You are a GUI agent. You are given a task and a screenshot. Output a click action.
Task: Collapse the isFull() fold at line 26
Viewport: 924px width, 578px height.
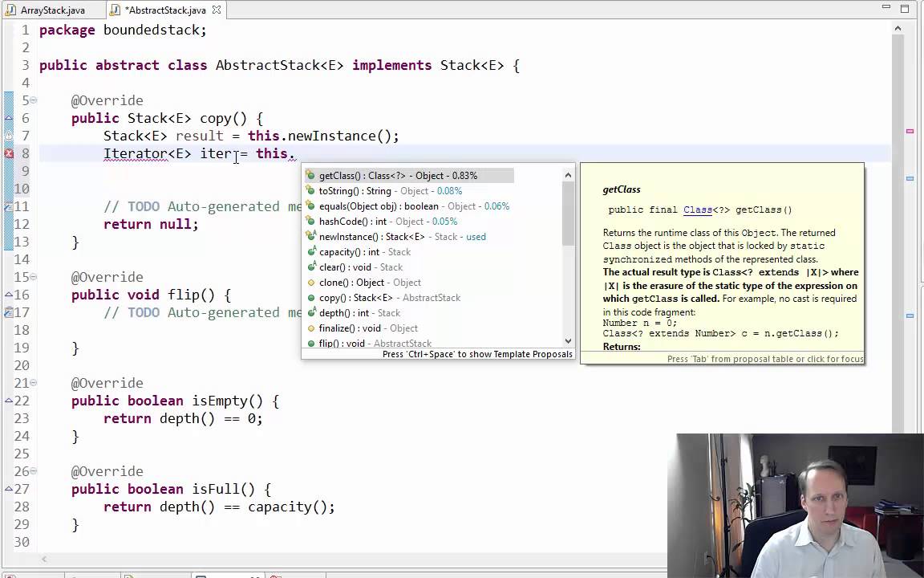point(34,471)
